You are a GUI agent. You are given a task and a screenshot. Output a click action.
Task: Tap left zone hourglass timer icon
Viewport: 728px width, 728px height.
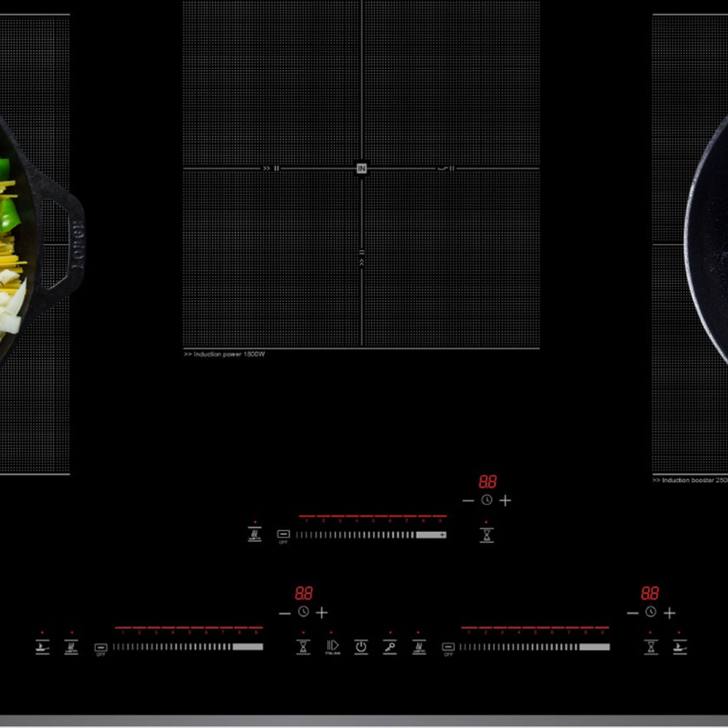[303, 646]
